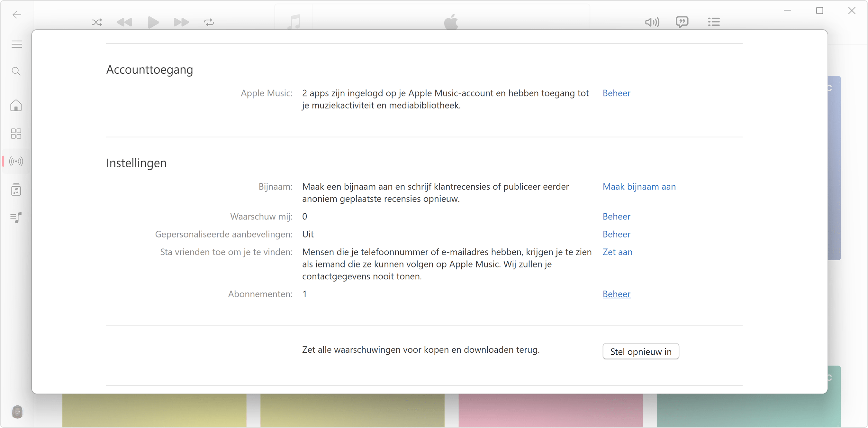
Task: Open the volume control
Action: tap(652, 22)
